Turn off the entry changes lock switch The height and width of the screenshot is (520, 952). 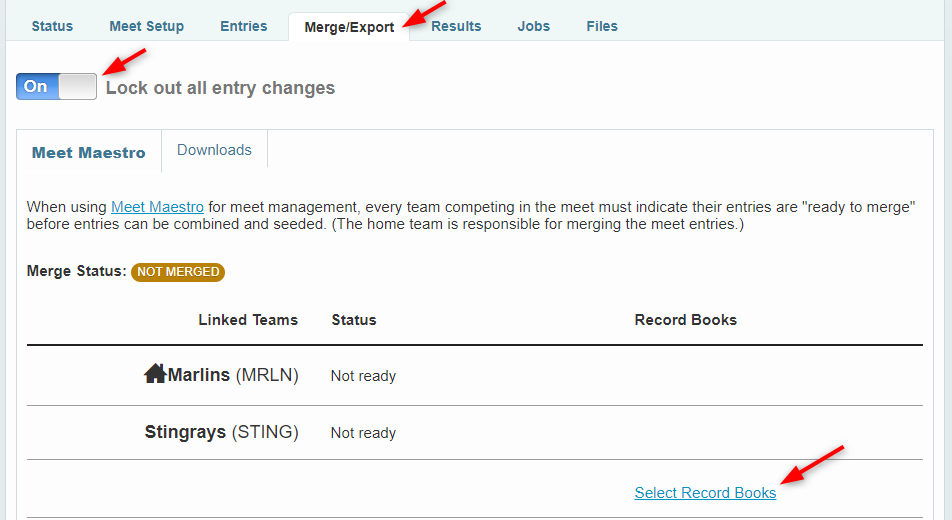tap(56, 87)
